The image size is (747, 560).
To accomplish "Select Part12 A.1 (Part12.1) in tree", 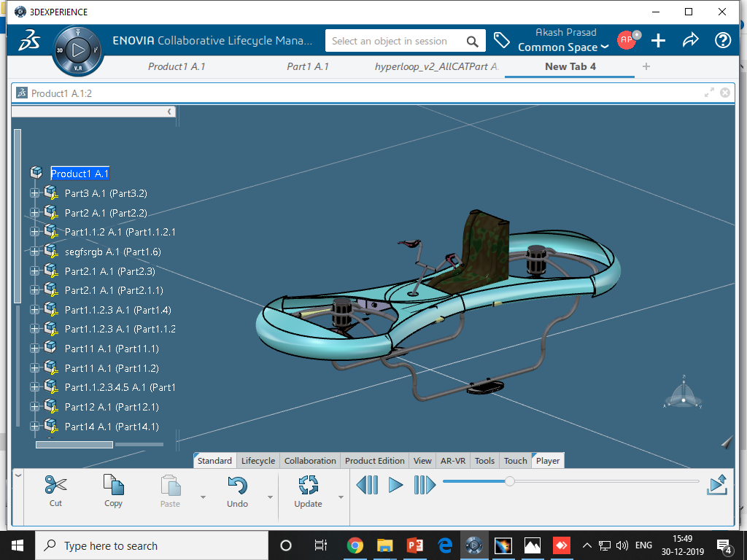I will pos(112,407).
